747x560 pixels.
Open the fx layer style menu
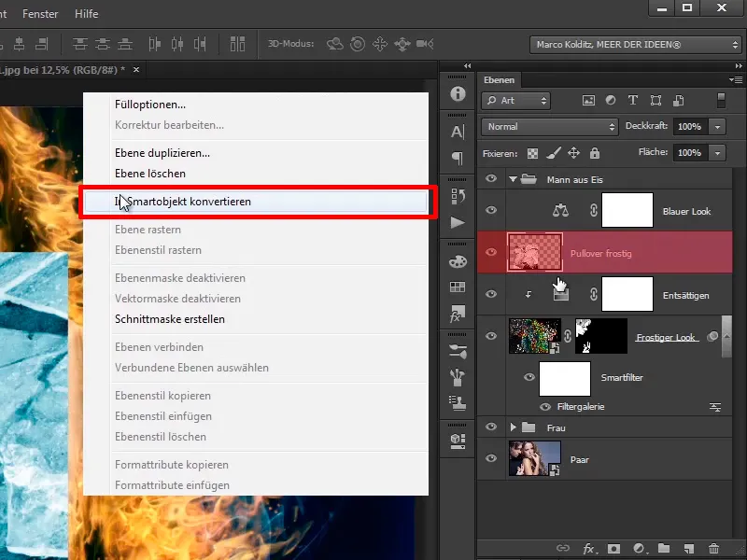point(588,549)
